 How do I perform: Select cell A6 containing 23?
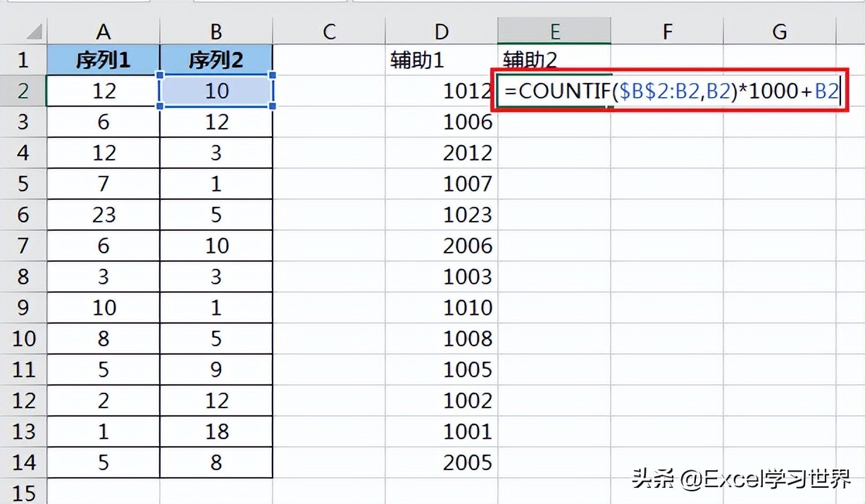coord(104,215)
